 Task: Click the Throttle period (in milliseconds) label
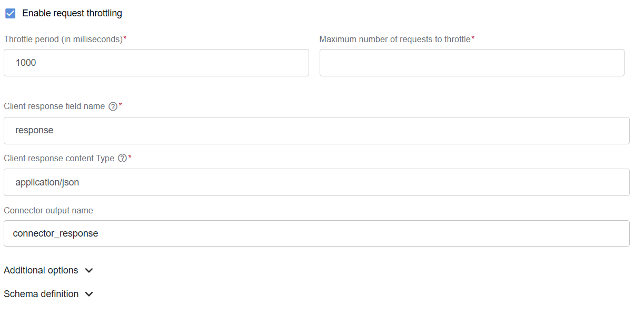pos(63,40)
